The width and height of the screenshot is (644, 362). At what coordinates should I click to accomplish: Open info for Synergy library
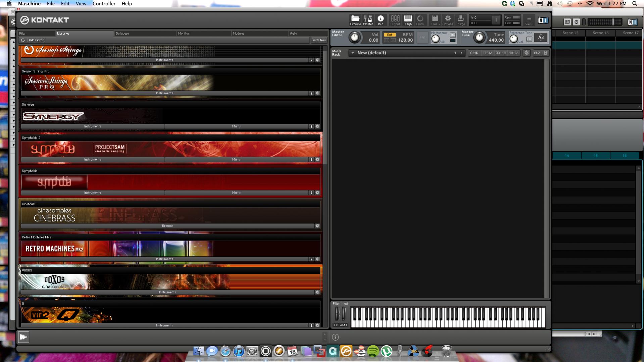[x=311, y=126]
